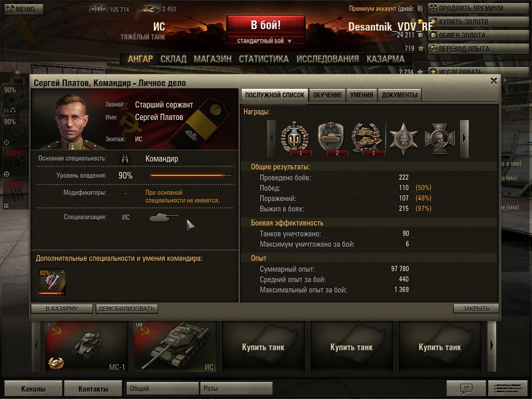Image resolution: width=532 pixels, height=399 pixels.
Task: Switch to the Обучение tab
Action: point(327,95)
